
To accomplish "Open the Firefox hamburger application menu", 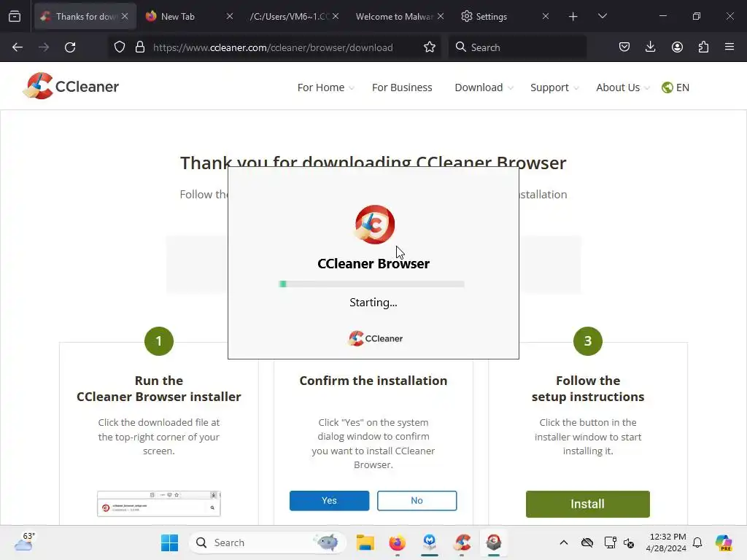I will pyautogui.click(x=729, y=47).
